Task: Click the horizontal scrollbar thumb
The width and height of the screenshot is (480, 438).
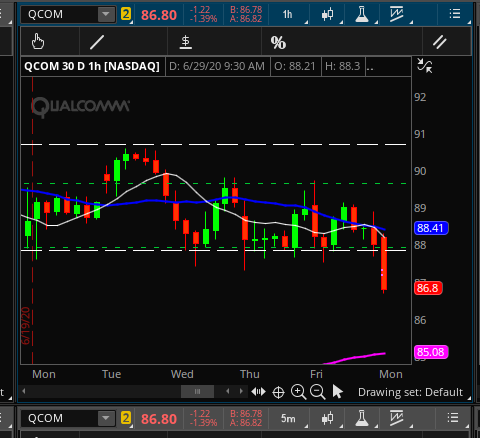Action: tap(197, 391)
